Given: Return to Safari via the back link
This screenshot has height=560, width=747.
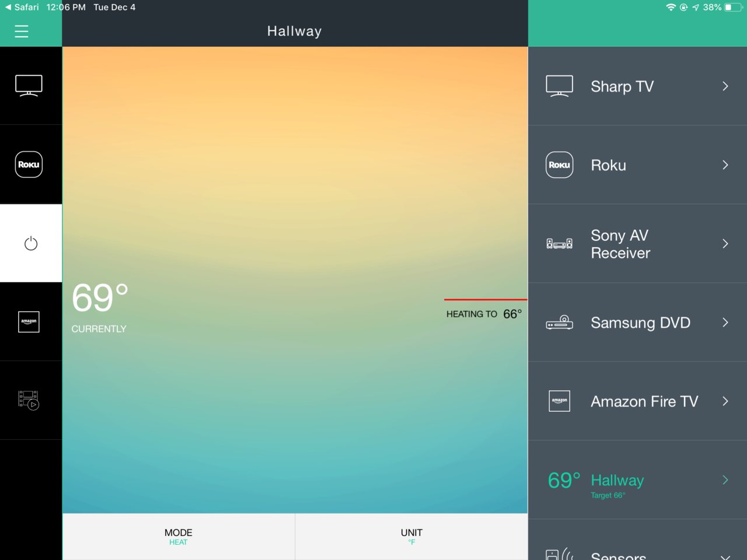Looking at the screenshot, I should [x=22, y=8].
